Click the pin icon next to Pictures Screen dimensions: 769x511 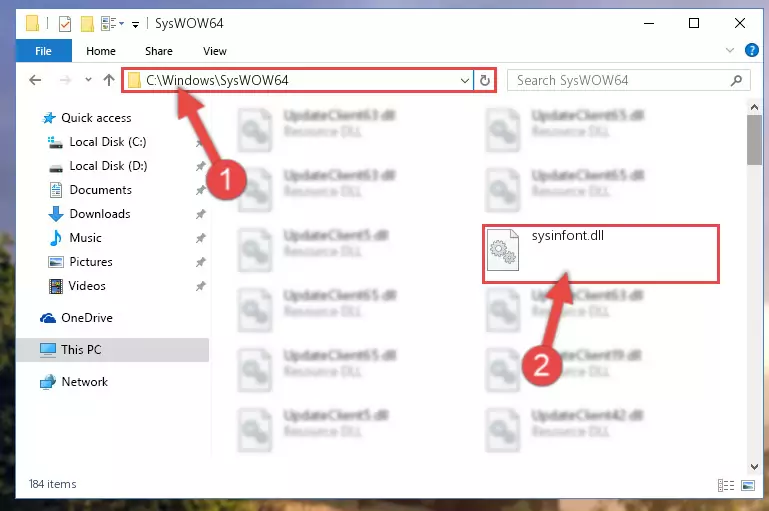(x=200, y=262)
